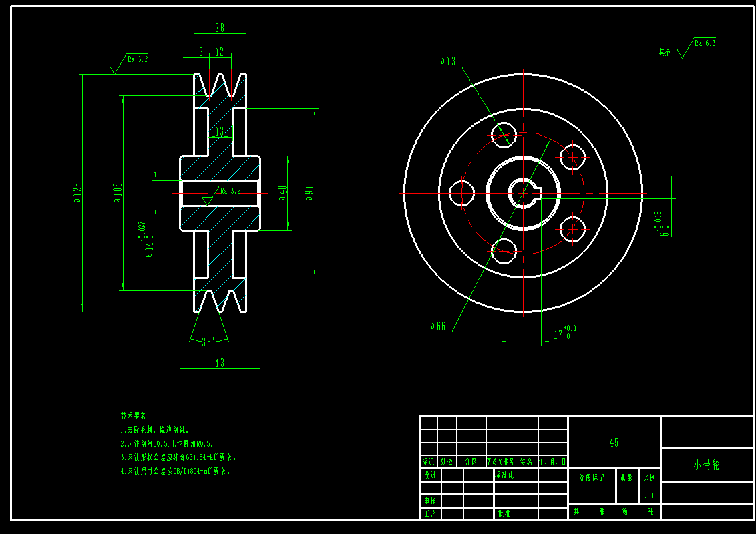Click the 年.月.日 cell
This screenshot has width=756, height=534.
click(x=552, y=462)
